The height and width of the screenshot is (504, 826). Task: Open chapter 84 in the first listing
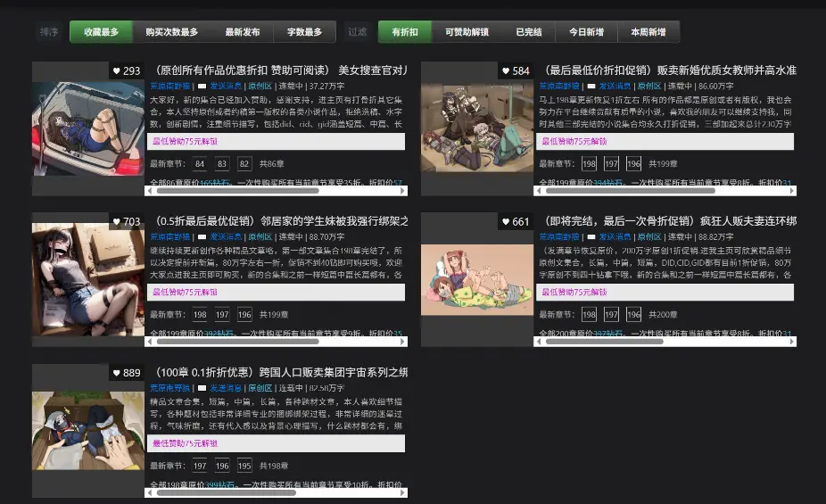(199, 164)
